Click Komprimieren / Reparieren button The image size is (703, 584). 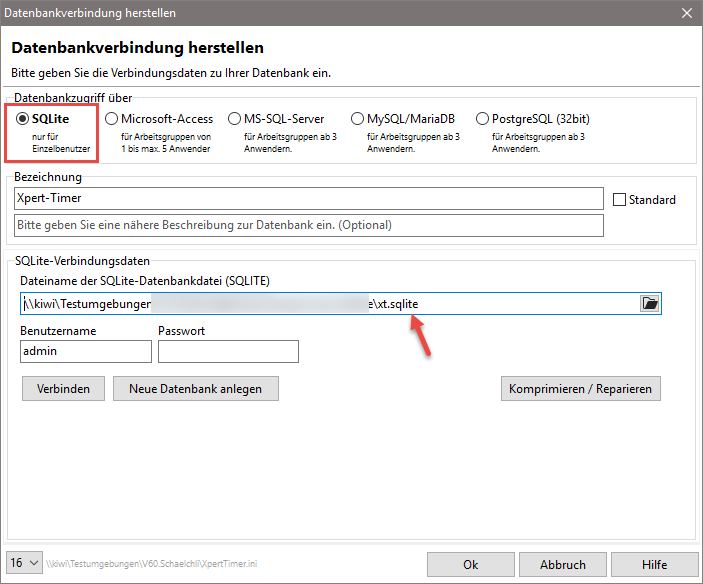click(580, 388)
